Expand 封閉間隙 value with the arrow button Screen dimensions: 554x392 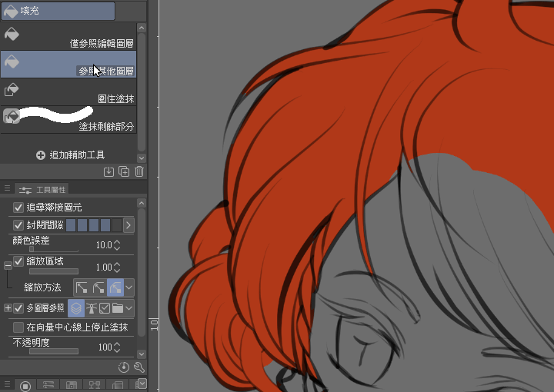[x=128, y=225]
